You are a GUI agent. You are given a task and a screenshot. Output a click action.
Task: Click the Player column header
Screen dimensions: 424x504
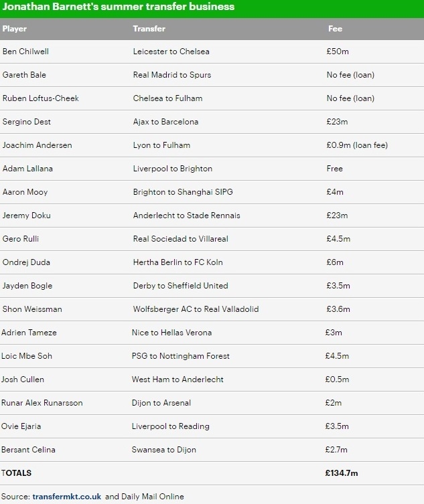pos(15,29)
